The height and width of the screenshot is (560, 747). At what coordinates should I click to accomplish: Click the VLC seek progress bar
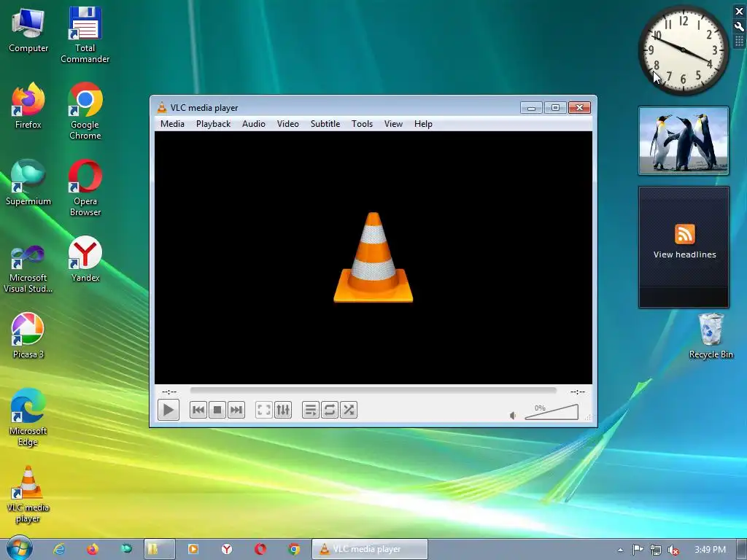pyautogui.click(x=373, y=391)
